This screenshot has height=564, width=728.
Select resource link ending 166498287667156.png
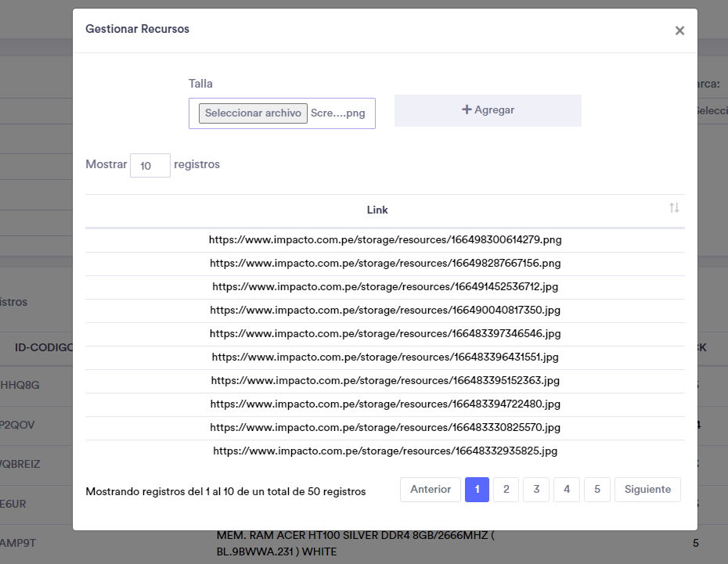[385, 264]
